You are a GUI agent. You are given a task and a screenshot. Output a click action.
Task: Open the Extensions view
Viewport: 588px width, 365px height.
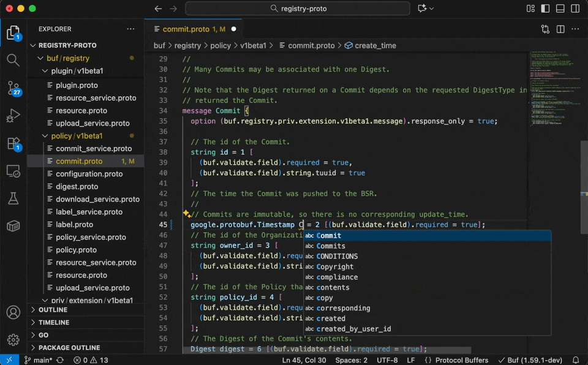point(13,142)
